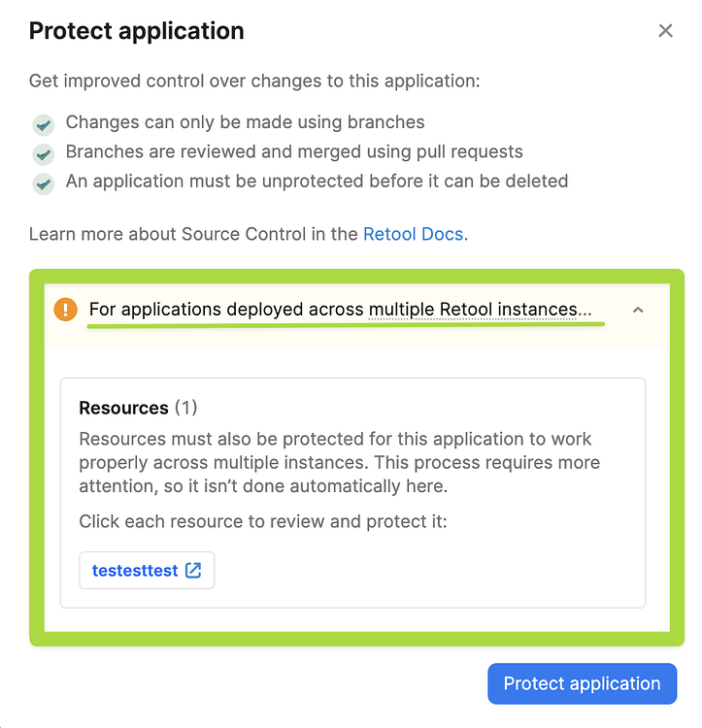The height and width of the screenshot is (728, 702).
Task: Close the Protect application dialog
Action: pos(665,31)
